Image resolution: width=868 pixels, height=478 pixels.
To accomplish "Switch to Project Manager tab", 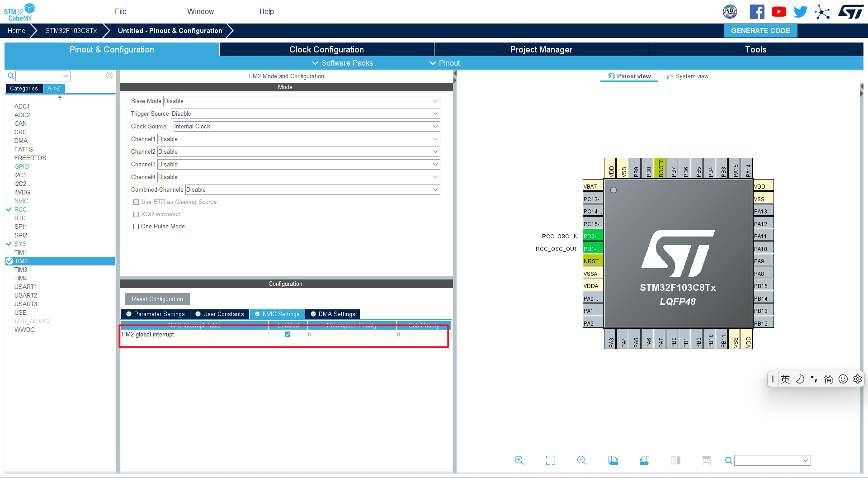I will 541,49.
